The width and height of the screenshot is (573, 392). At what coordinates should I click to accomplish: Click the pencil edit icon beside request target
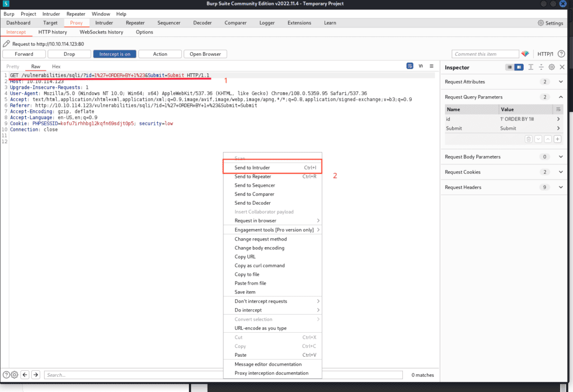click(x=6, y=44)
